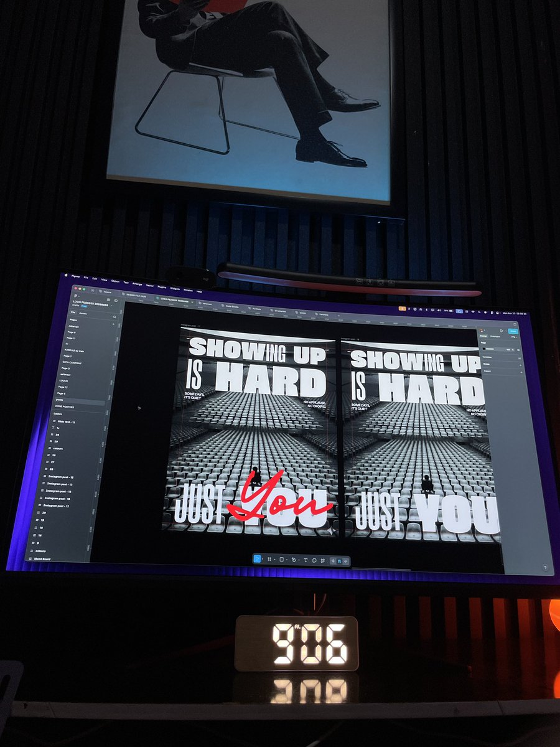Click the blue Share button
The image size is (560, 747).
(513, 331)
